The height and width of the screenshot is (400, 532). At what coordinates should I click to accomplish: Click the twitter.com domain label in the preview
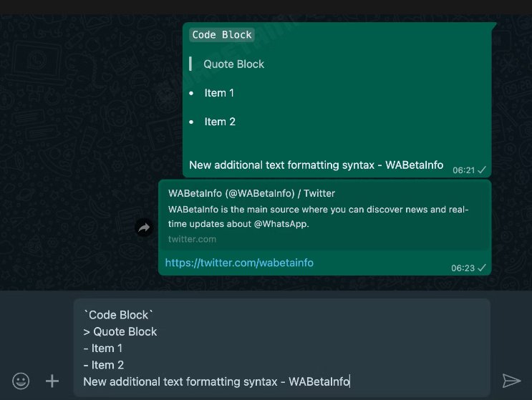[192, 239]
